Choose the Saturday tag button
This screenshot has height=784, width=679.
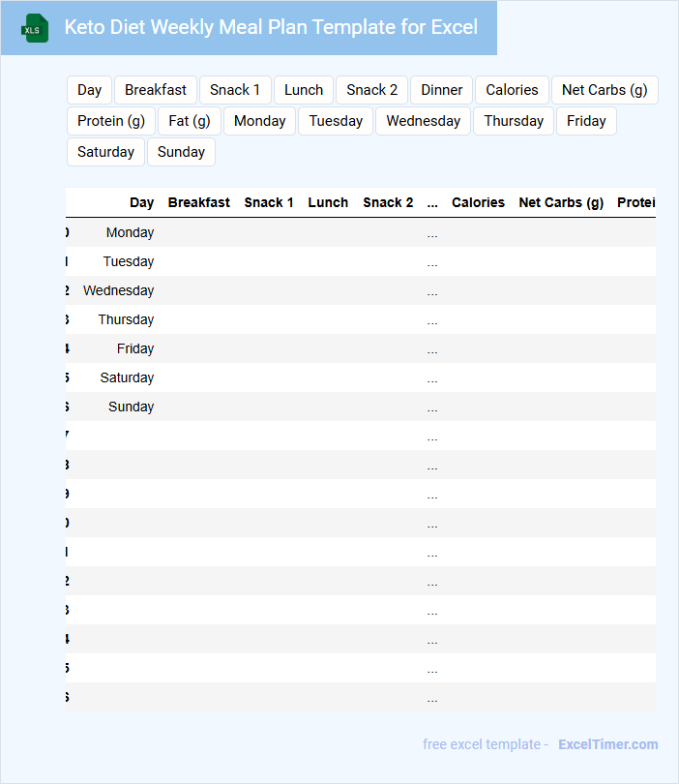point(106,152)
